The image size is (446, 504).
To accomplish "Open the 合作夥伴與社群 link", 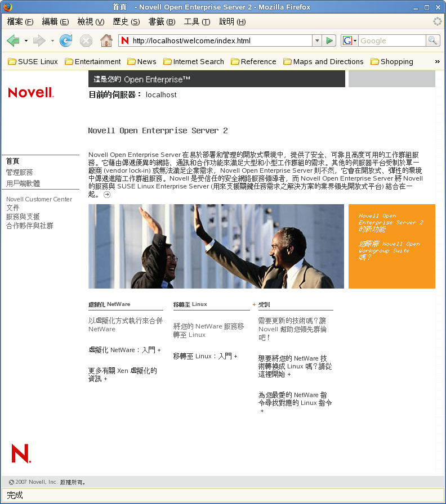I will coord(30,226).
